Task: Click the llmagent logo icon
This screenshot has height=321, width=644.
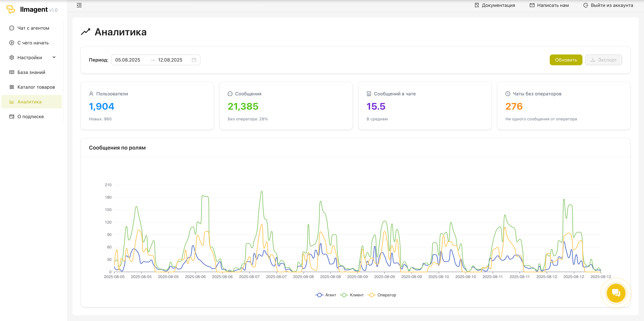Action: (11, 9)
